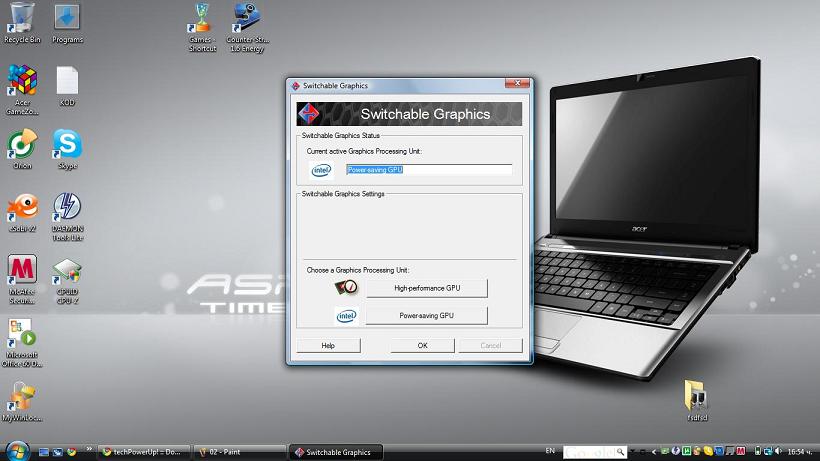The image size is (820, 461).
Task: Launch DAEMON Tools Lite shortcut
Action: pyautogui.click(x=67, y=216)
